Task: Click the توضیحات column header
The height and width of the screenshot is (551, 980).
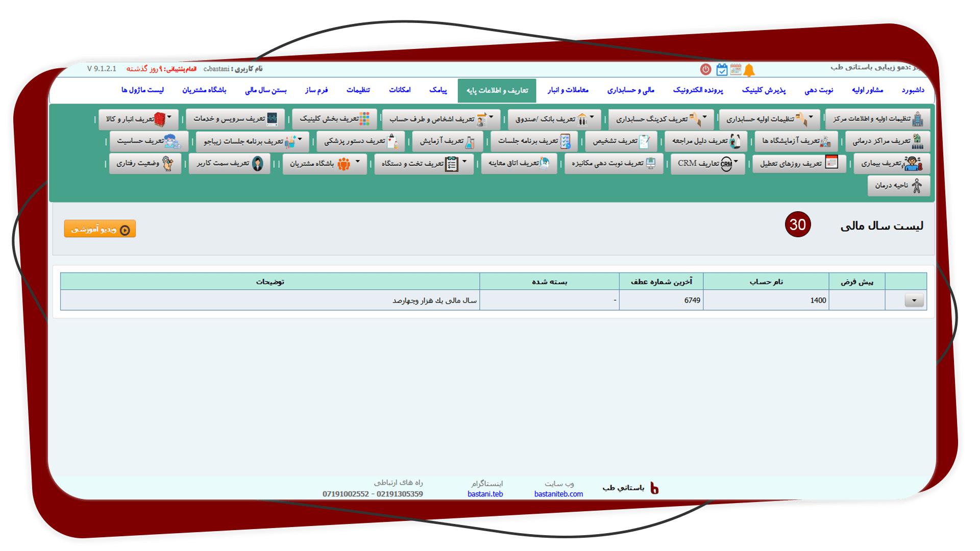Action: (270, 282)
